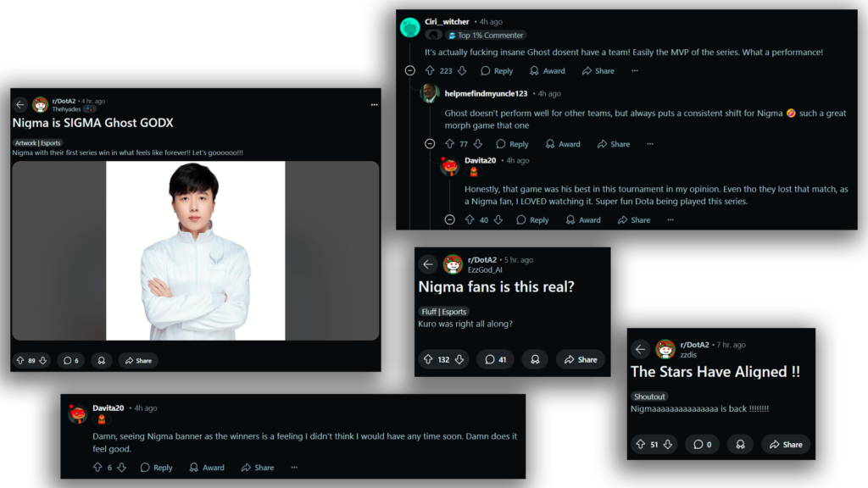Image resolution: width=868 pixels, height=488 pixels.
Task: Click Ciri__witcher's profile avatar
Action: click(410, 26)
